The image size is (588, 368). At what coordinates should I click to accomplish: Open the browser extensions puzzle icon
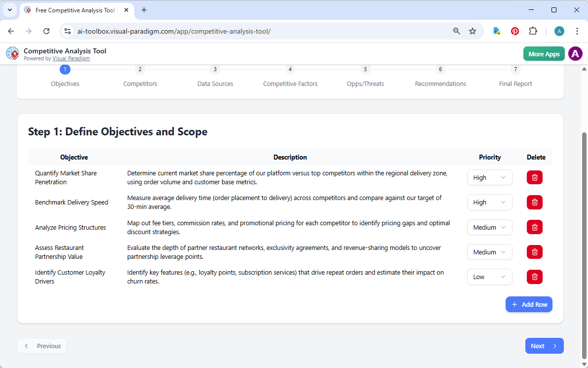click(x=533, y=31)
